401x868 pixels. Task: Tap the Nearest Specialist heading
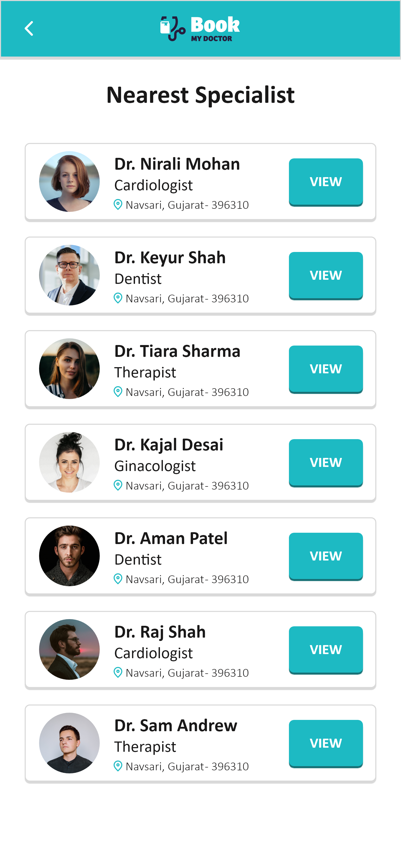(x=201, y=95)
